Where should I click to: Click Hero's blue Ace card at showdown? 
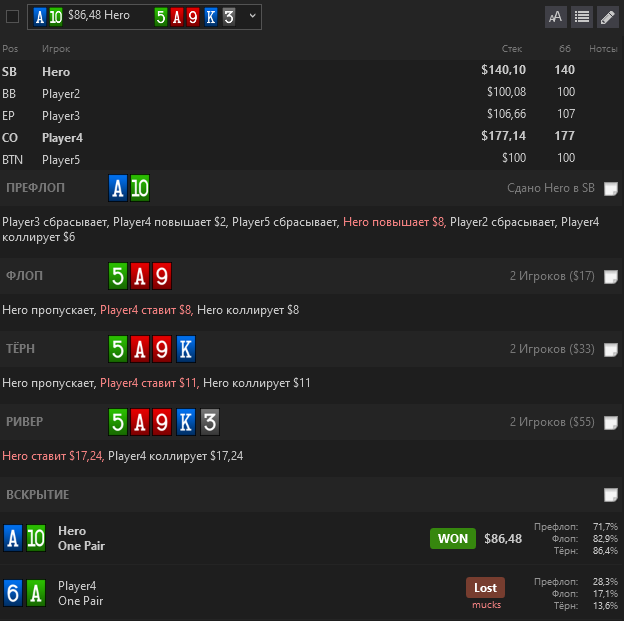pyautogui.click(x=13, y=538)
